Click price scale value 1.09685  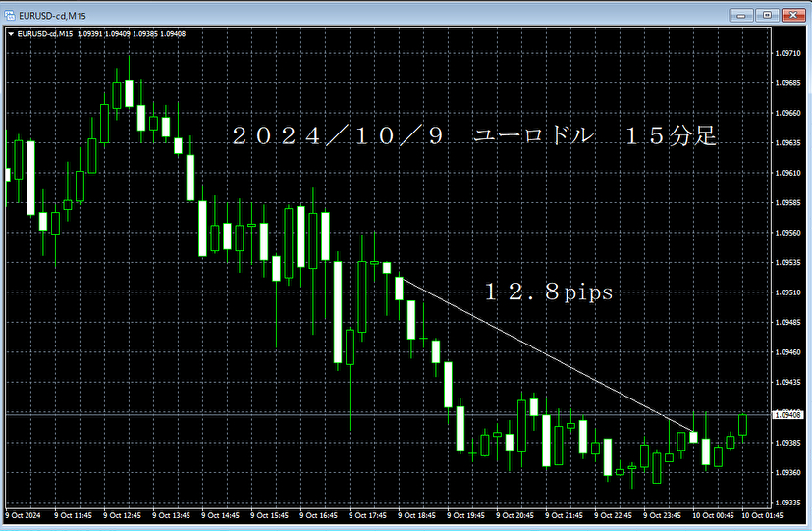pos(787,83)
